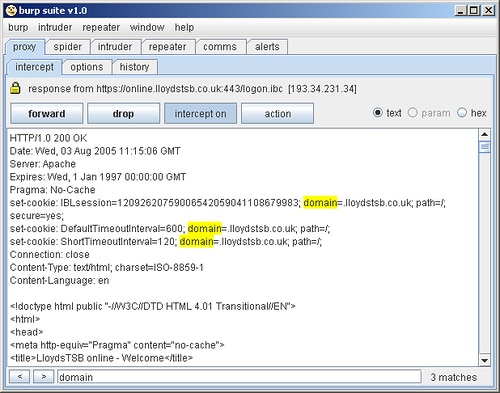500x393 pixels.
Task: Click the 'Pragma: No-Cache' line
Action: click(52, 190)
